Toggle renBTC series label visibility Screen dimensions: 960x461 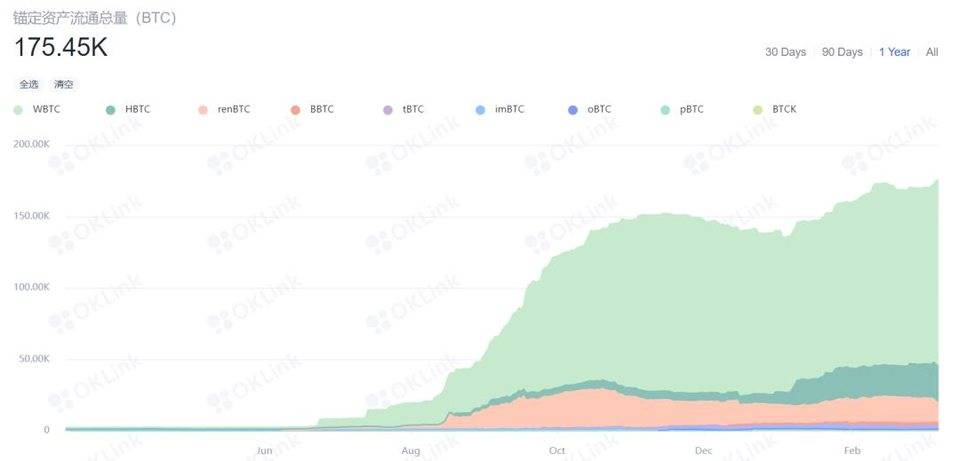click(233, 109)
